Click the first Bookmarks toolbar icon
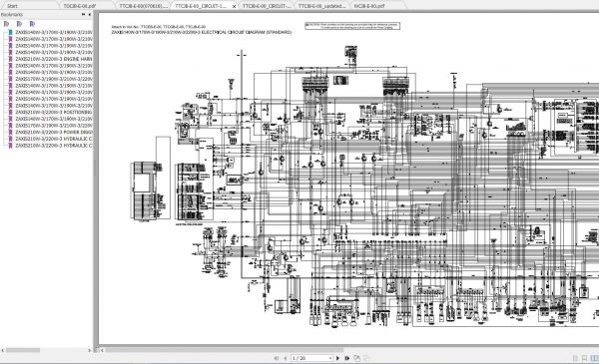The height and width of the screenshot is (364, 599). (x=7, y=24)
